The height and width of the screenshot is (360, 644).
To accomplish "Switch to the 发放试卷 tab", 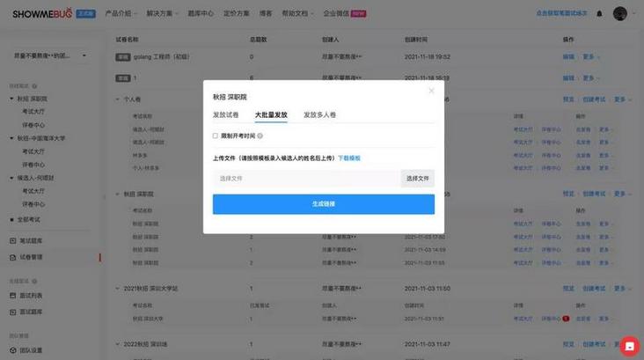I will click(x=225, y=114).
